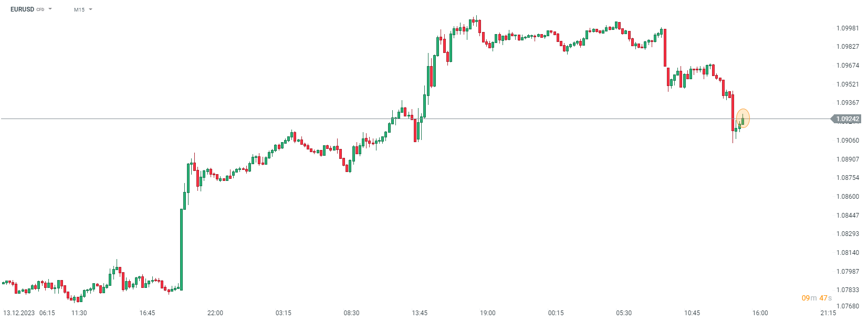The image size is (868, 322).
Task: Click the 16:00 time axis label
Action: pyautogui.click(x=760, y=313)
